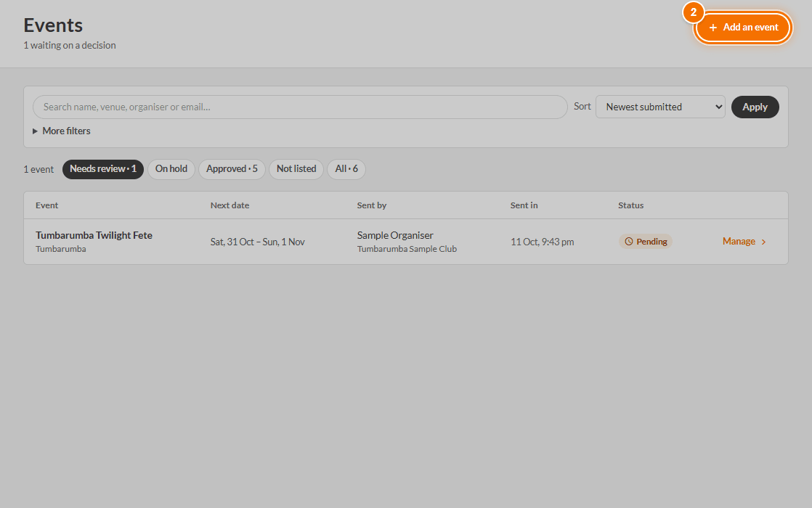Click the clock icon in Pending badge
This screenshot has width=812, height=508.
click(x=629, y=242)
